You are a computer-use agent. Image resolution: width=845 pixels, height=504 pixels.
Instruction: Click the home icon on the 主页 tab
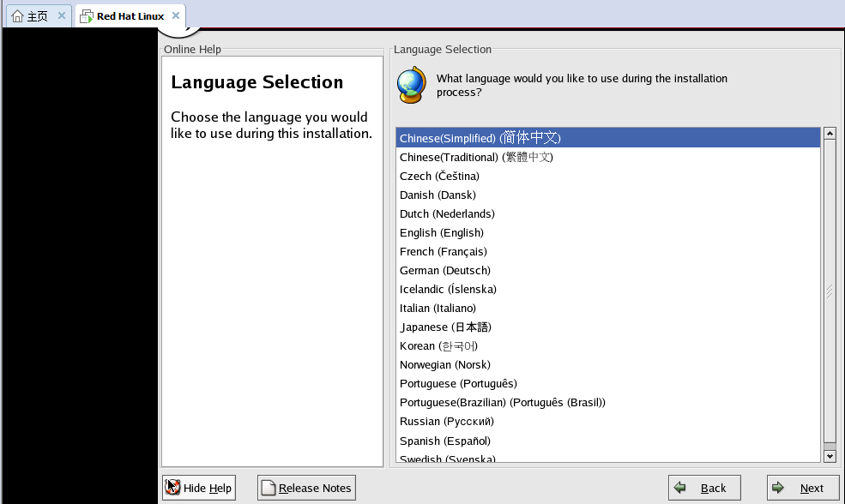[x=17, y=16]
